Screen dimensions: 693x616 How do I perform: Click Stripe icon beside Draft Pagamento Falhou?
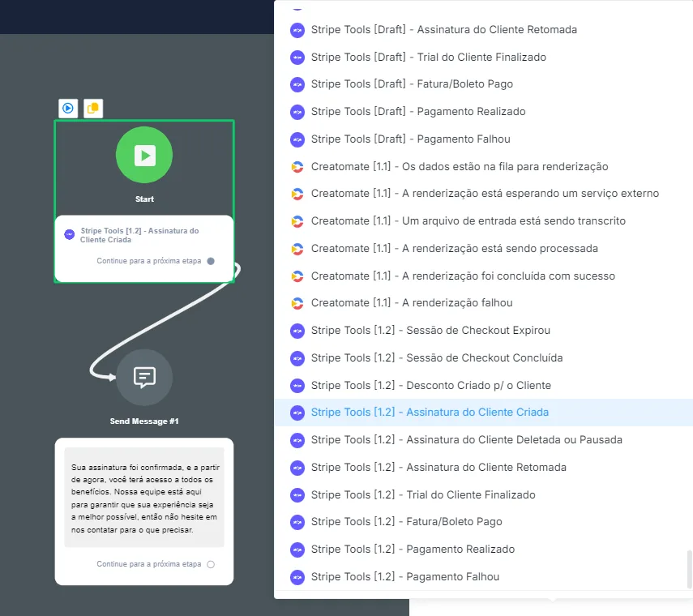tap(297, 139)
